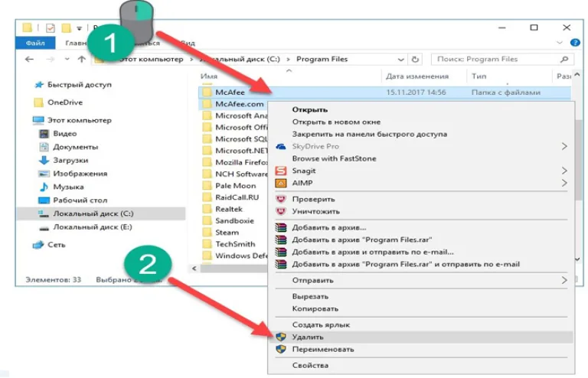
Task: Click the Загрузки download arrow icon
Action: click(44, 161)
